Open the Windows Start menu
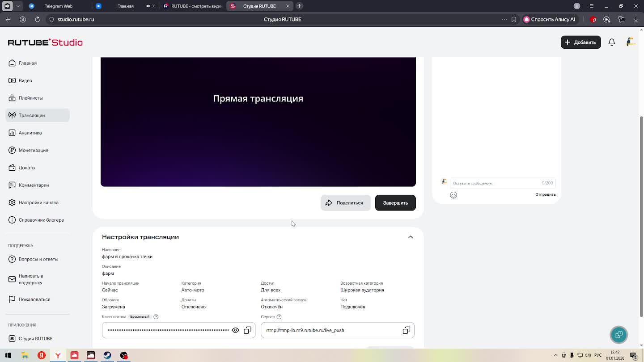This screenshot has width=644, height=362. (x=8, y=355)
